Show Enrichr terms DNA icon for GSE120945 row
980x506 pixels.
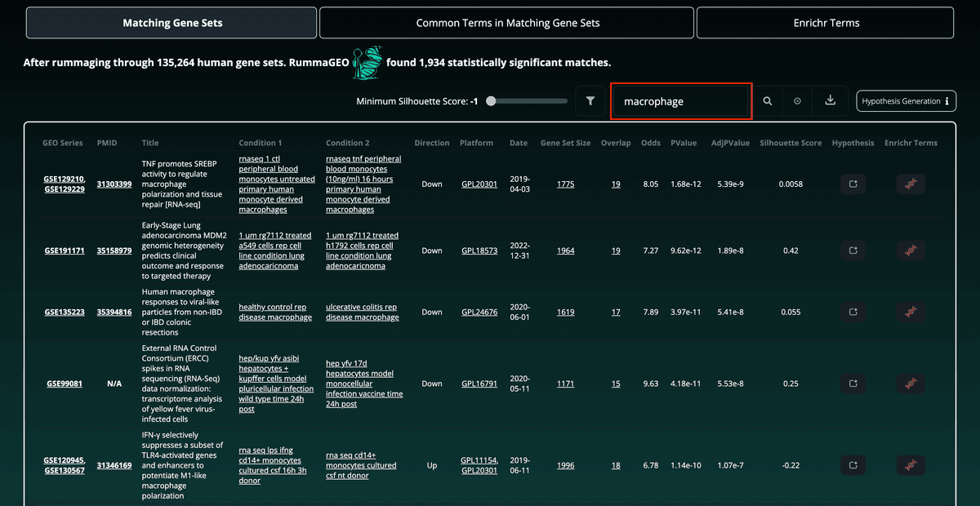(x=911, y=465)
